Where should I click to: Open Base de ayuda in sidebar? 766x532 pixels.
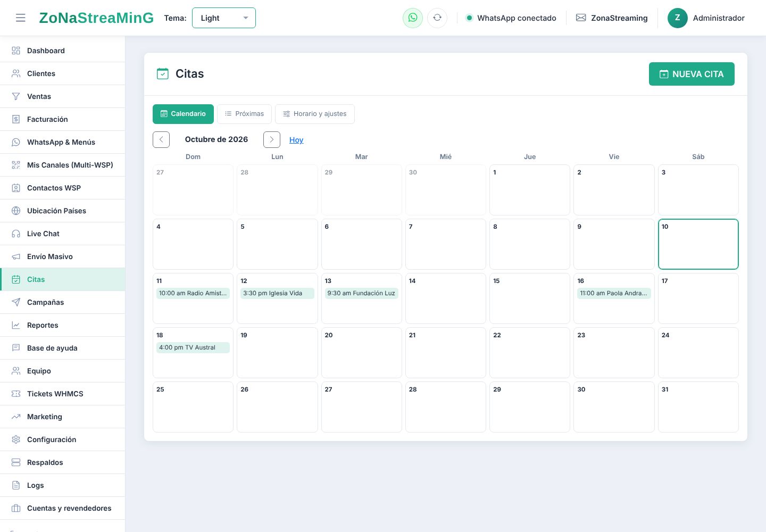click(63, 348)
